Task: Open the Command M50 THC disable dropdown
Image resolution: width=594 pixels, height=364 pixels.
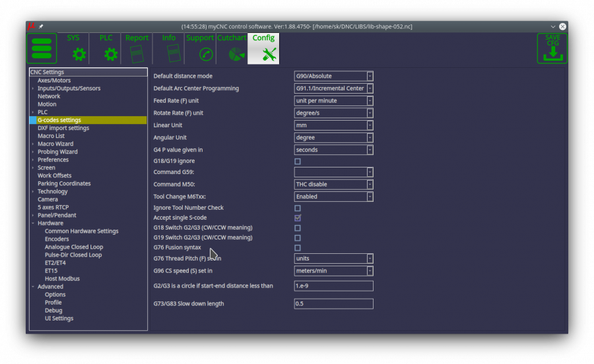Action: [x=333, y=185]
